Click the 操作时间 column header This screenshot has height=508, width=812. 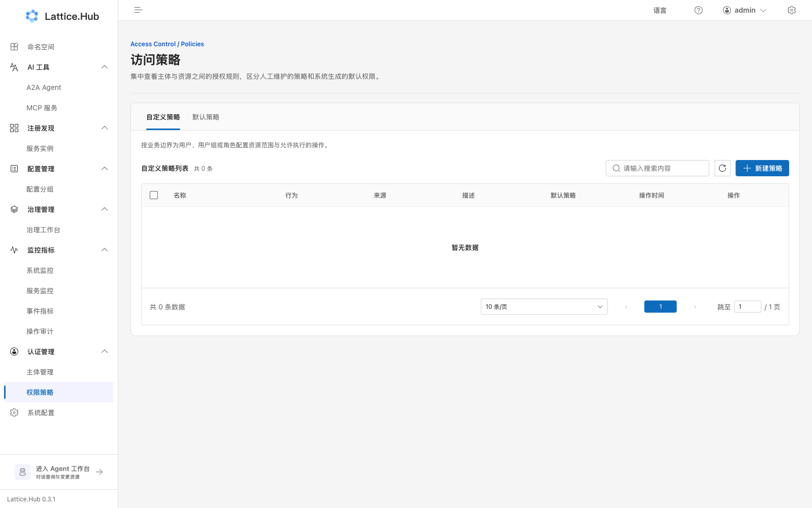[x=651, y=196]
